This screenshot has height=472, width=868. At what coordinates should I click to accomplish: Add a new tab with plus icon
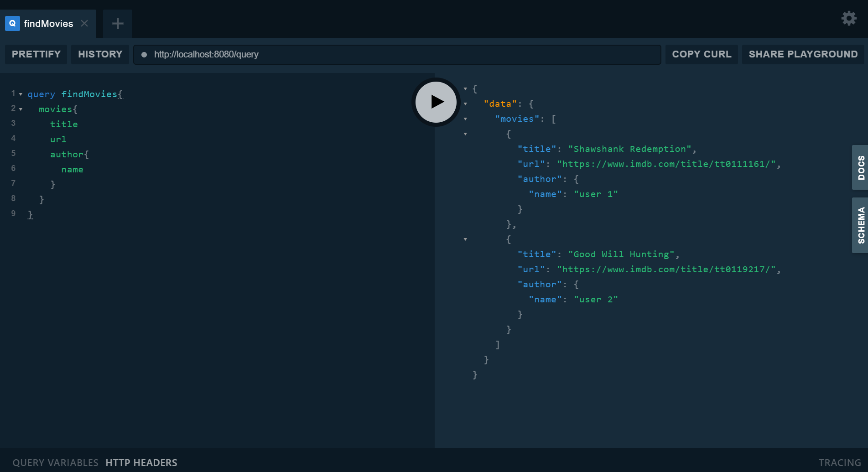coord(118,23)
